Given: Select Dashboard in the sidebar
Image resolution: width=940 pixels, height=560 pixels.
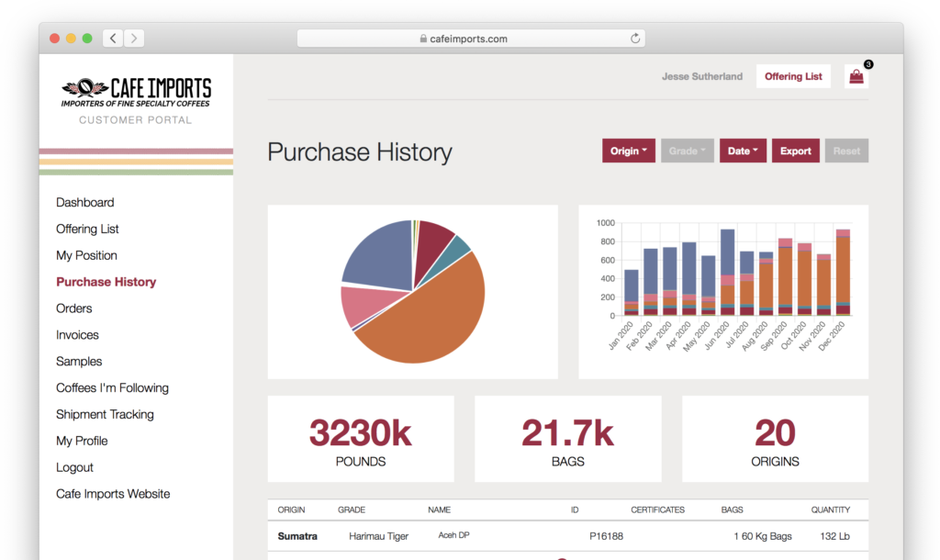Looking at the screenshot, I should (x=84, y=202).
